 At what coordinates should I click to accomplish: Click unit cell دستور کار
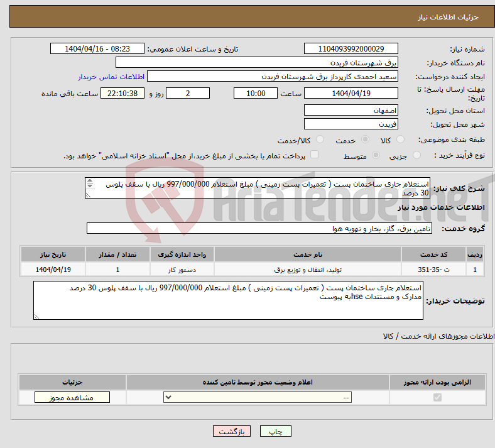click(x=182, y=270)
